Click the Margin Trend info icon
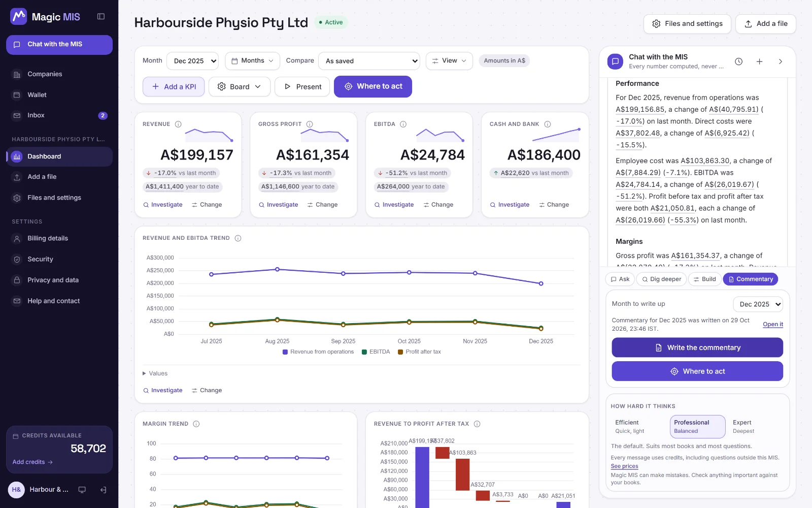This screenshot has width=812, height=508. [x=196, y=424]
